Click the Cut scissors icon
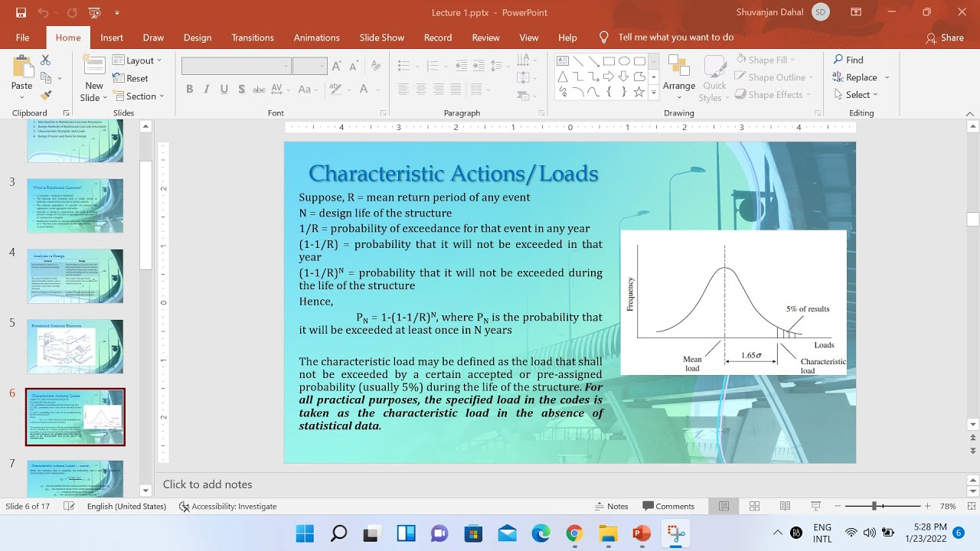This screenshot has width=980, height=551. [x=45, y=60]
